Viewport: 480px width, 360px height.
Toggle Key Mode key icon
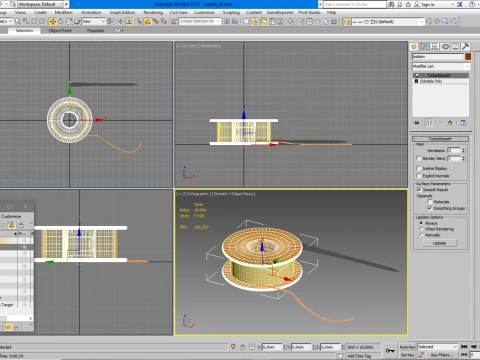click(390, 350)
